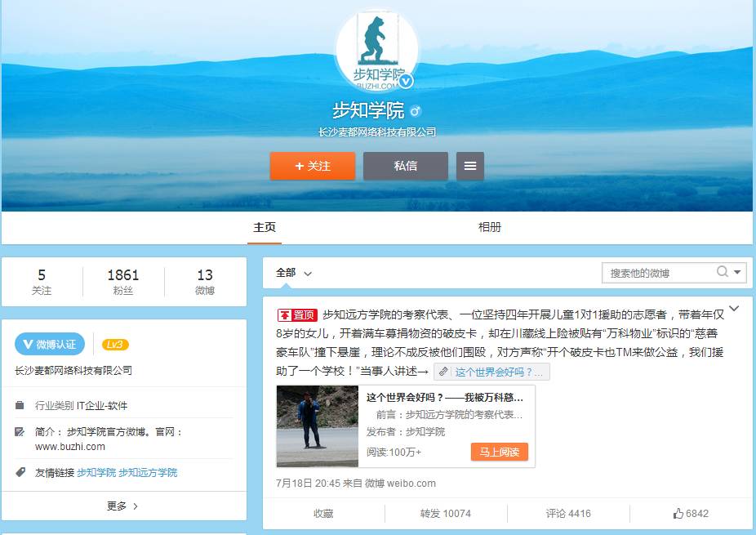Click the 步知学院 bear avatar image
The image size is (756, 535).
click(377, 50)
